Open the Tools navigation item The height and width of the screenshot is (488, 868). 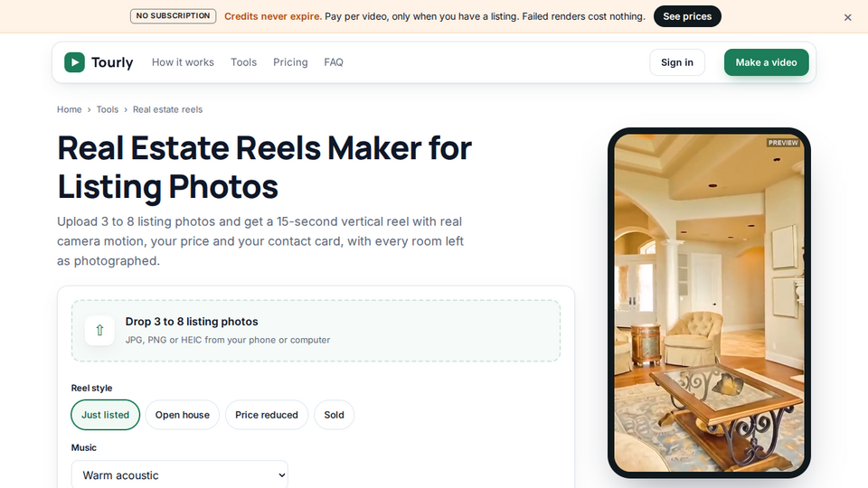point(243,62)
